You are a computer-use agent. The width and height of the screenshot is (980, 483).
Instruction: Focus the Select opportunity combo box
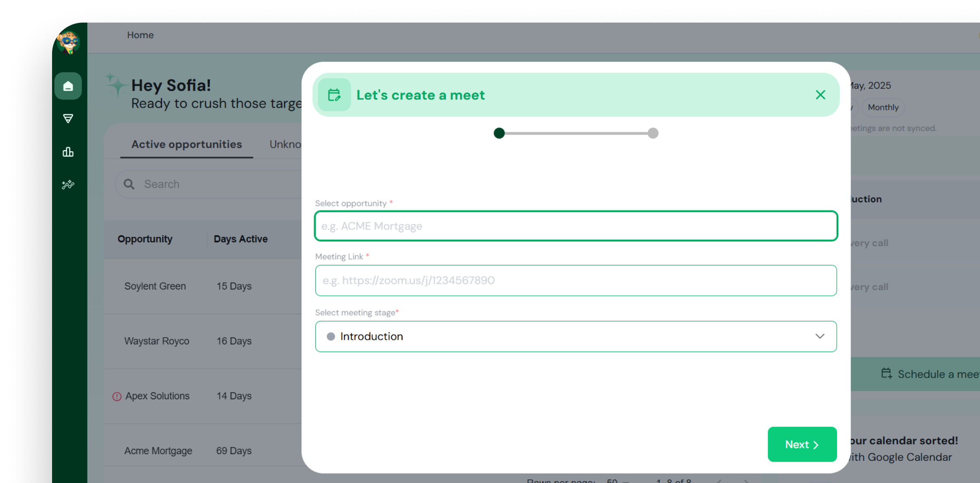[x=575, y=226]
